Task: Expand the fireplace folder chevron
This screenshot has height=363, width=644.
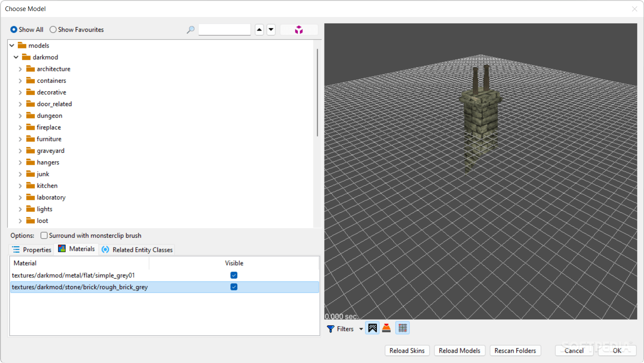Action: pyautogui.click(x=20, y=127)
